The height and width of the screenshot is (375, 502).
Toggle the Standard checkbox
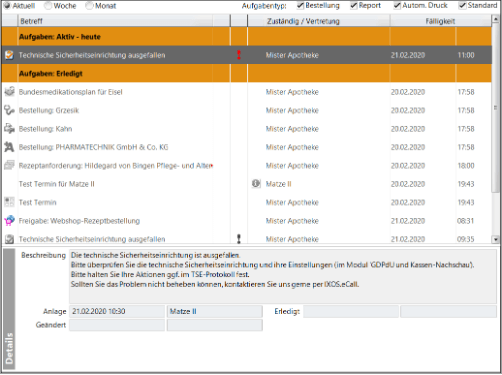[x=462, y=5]
